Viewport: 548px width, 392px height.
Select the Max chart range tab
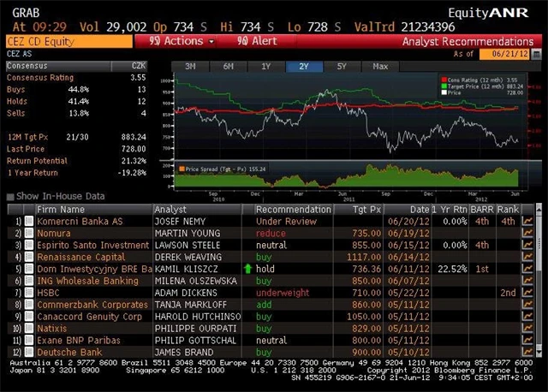pyautogui.click(x=380, y=67)
